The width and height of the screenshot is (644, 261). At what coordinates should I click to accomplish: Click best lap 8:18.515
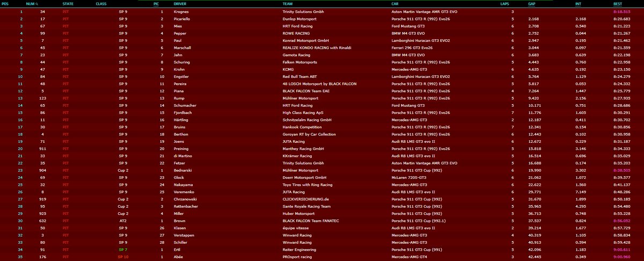(621, 11)
